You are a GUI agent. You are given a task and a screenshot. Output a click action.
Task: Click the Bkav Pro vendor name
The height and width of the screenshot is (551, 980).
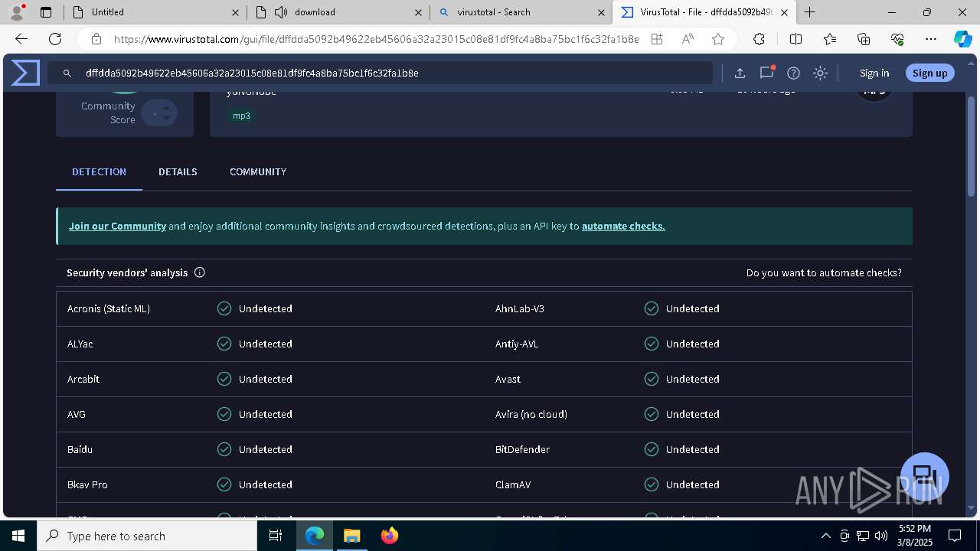tap(87, 484)
